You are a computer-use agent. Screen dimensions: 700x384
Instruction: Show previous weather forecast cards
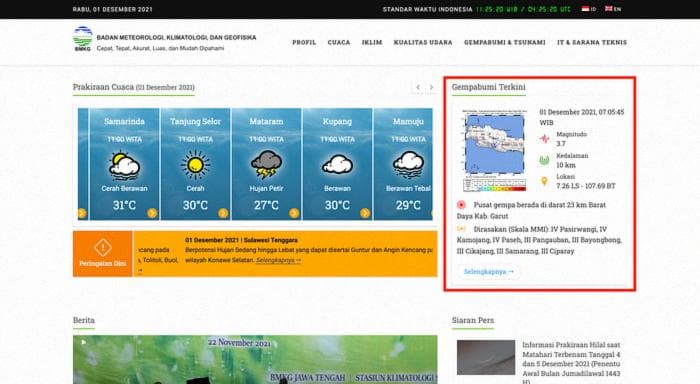418,88
